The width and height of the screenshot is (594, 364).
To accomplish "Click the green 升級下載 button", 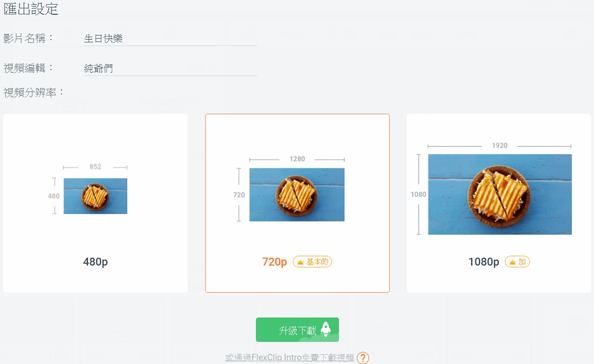I will pos(297,330).
